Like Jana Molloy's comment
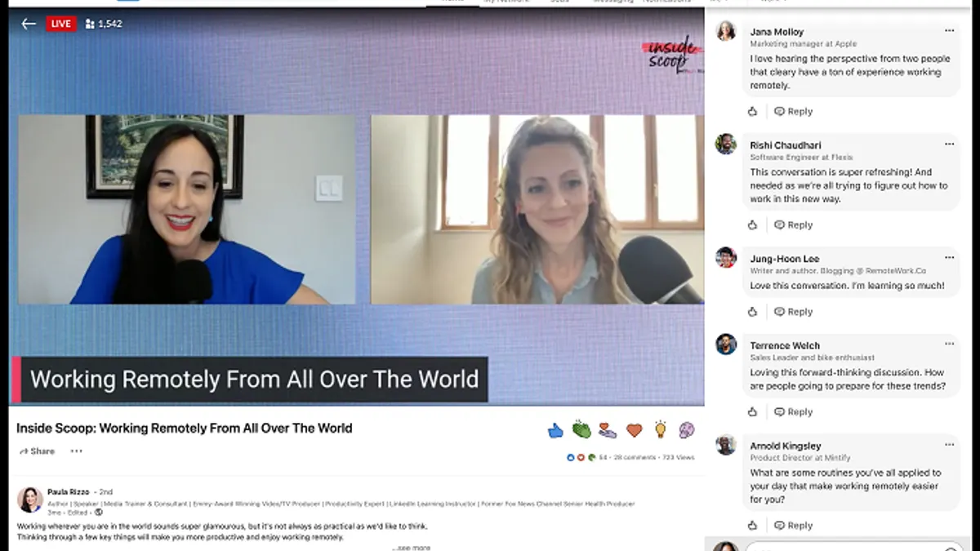The width and height of the screenshot is (980, 551). pyautogui.click(x=753, y=112)
